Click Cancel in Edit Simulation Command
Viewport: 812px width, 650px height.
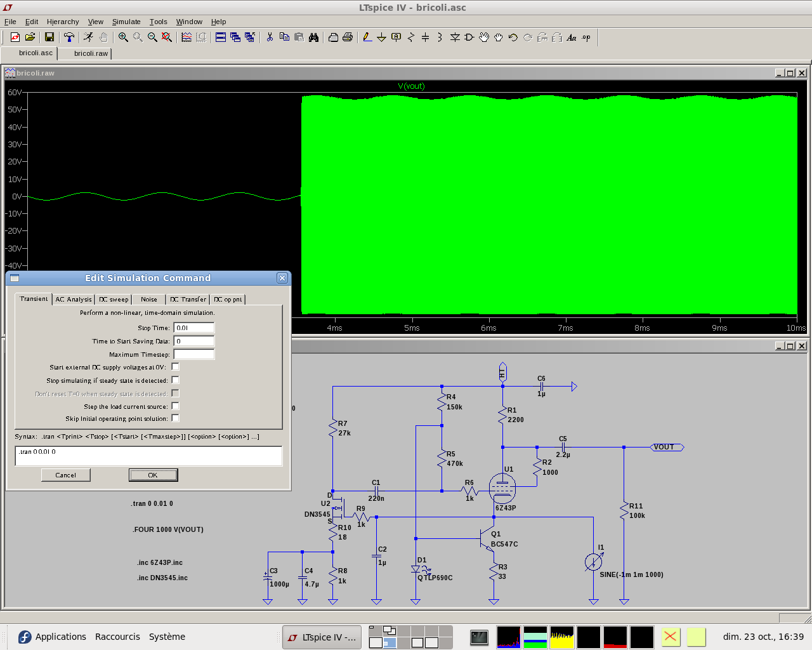[66, 475]
